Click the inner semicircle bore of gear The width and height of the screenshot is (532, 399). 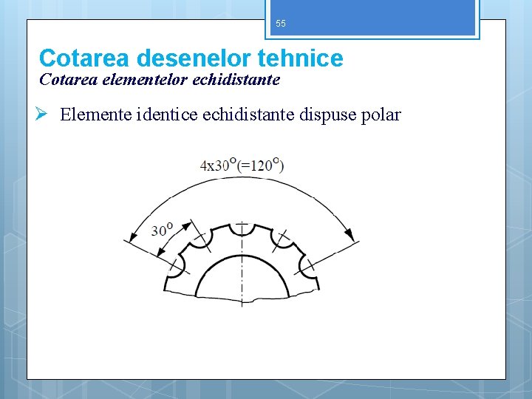coord(242,276)
